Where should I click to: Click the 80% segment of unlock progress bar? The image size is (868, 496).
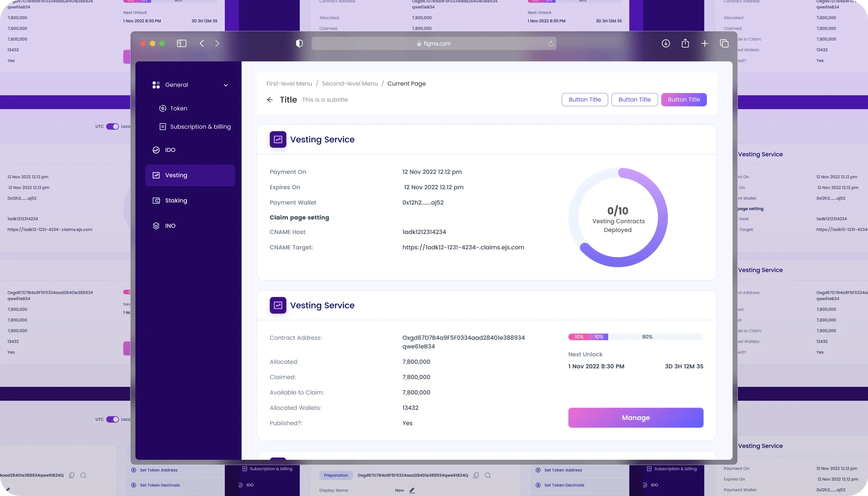click(647, 337)
